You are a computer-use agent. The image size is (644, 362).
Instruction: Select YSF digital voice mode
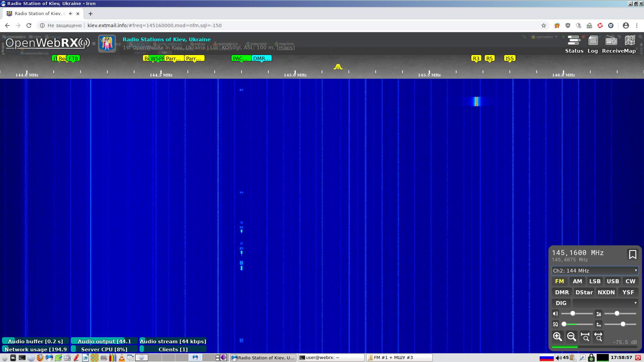628,292
